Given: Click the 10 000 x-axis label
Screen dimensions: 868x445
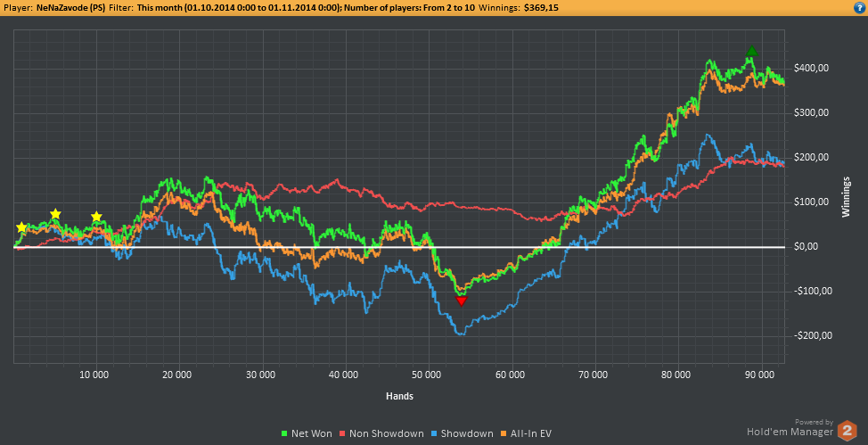Looking at the screenshot, I should (x=94, y=375).
